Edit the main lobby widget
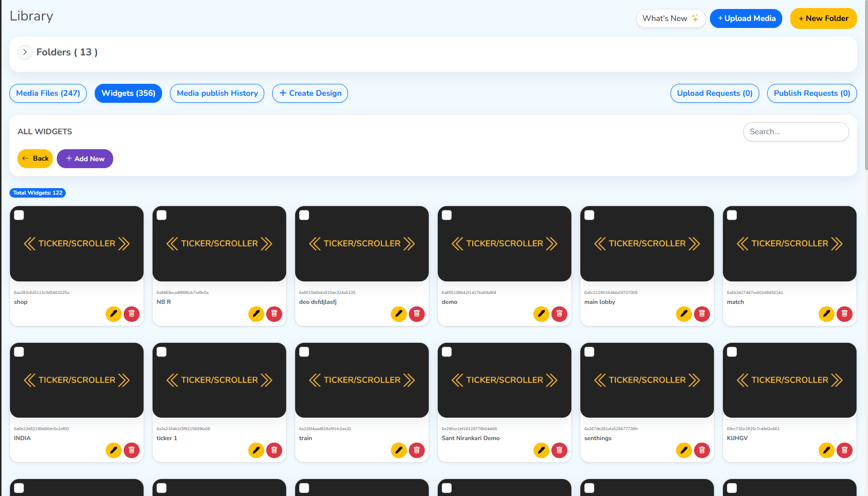 (684, 314)
